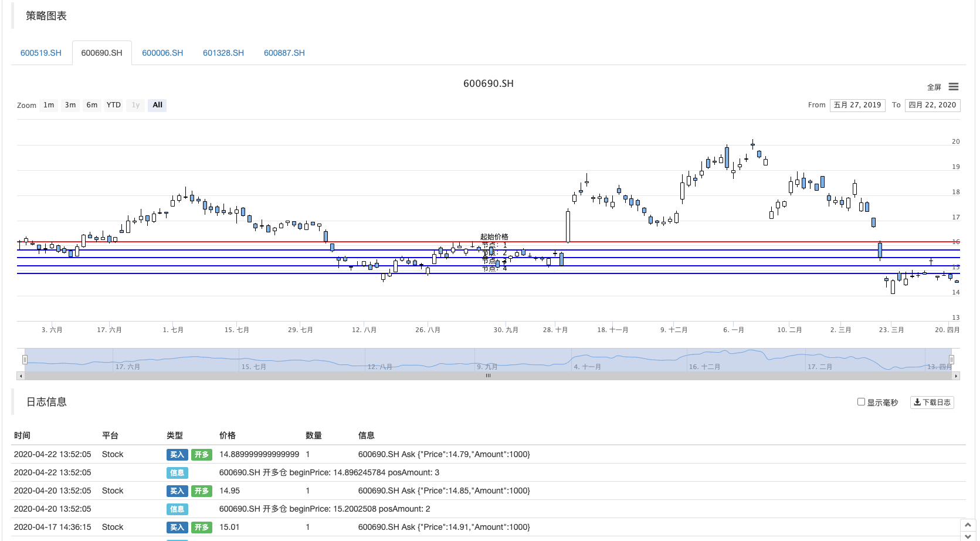This screenshot has width=980, height=541.
Task: Click the 日志信息 section heading
Action: click(46, 402)
